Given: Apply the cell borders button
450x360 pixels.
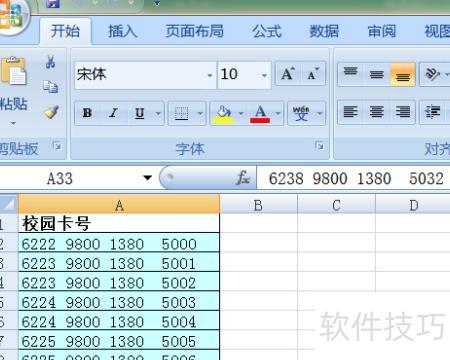Looking at the screenshot, I should click(182, 113).
